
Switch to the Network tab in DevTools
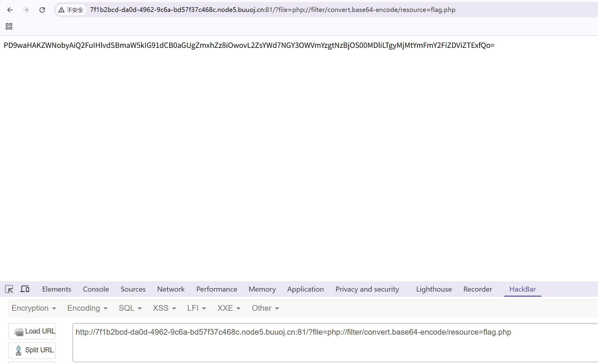coord(171,289)
